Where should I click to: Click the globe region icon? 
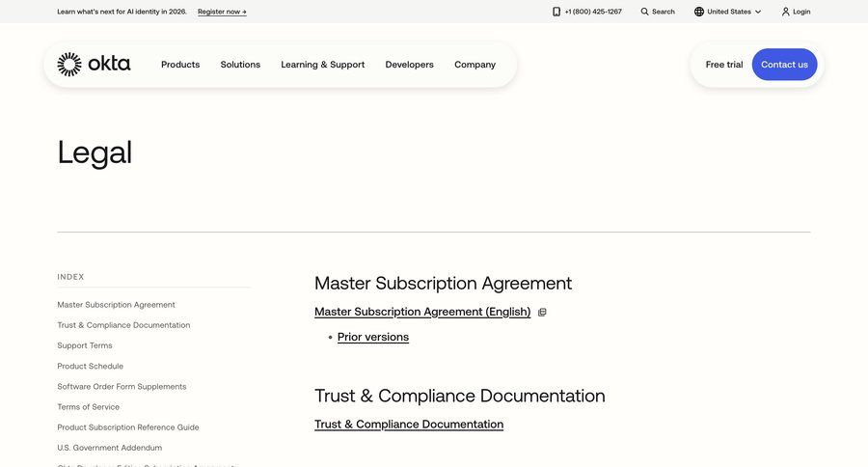(699, 12)
